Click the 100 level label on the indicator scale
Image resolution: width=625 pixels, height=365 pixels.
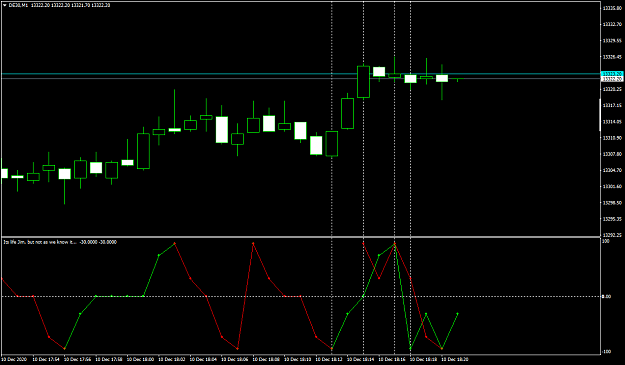click(606, 241)
